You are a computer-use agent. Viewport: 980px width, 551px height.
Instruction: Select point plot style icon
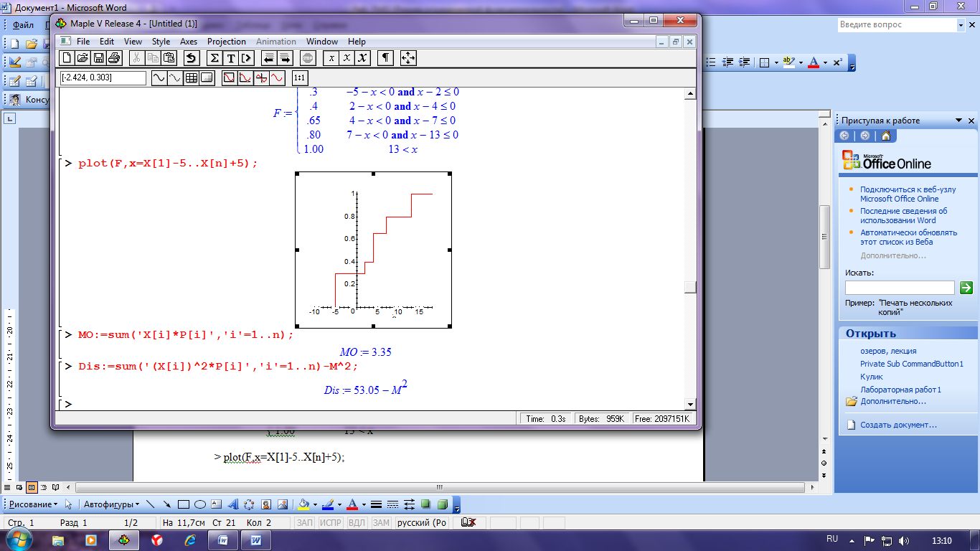coord(174,77)
